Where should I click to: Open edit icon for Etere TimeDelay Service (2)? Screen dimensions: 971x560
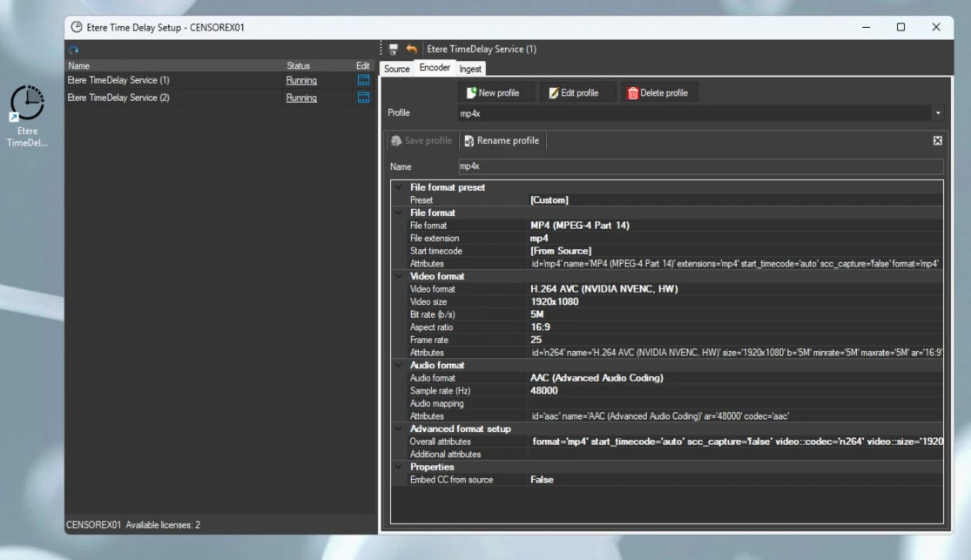(x=363, y=98)
